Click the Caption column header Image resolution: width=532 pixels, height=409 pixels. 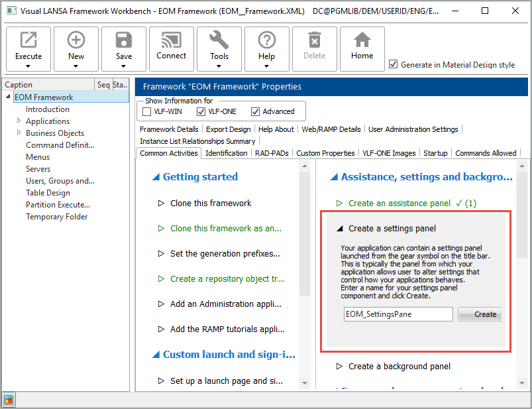pos(48,84)
